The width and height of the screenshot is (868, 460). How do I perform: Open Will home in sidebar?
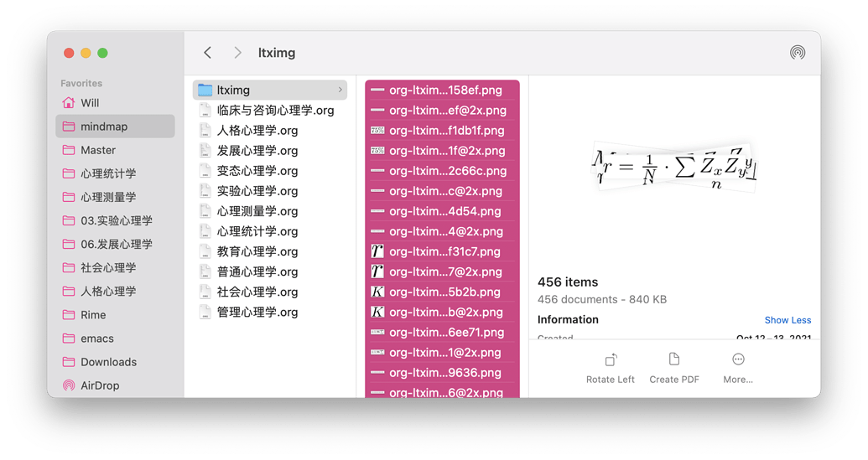point(115,103)
